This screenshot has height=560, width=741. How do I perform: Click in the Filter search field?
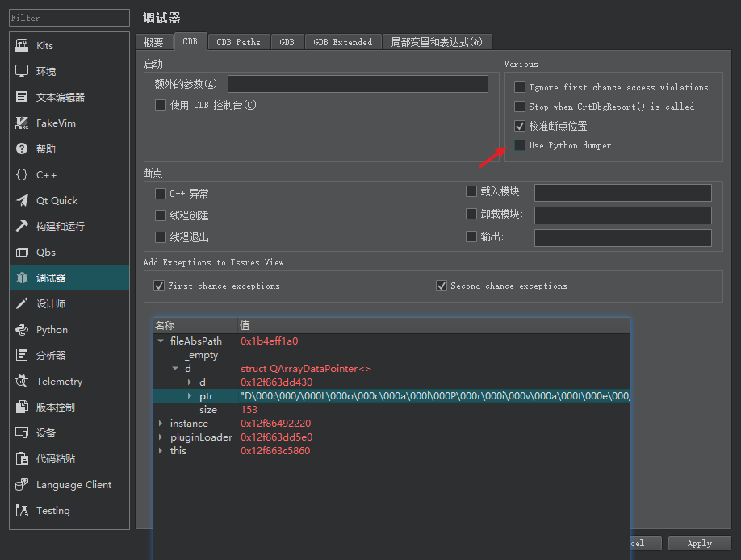[69, 18]
